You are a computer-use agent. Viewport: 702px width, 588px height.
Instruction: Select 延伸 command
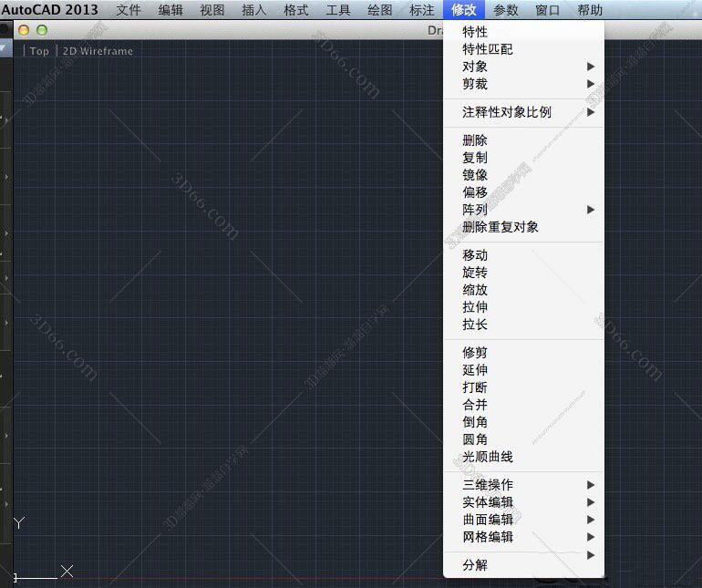[x=523, y=370]
